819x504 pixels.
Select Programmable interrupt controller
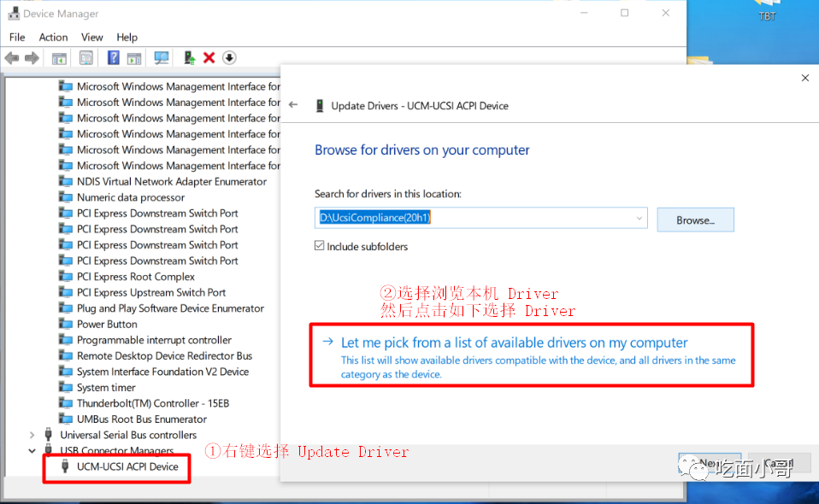pyautogui.click(x=154, y=340)
